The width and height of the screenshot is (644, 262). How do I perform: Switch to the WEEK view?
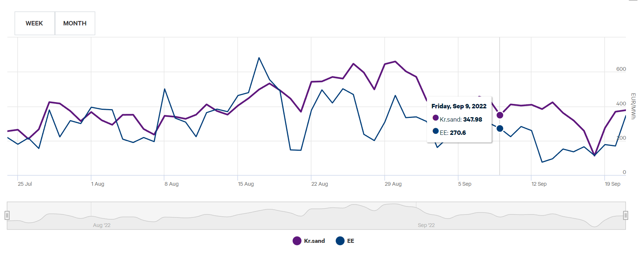[x=34, y=23]
